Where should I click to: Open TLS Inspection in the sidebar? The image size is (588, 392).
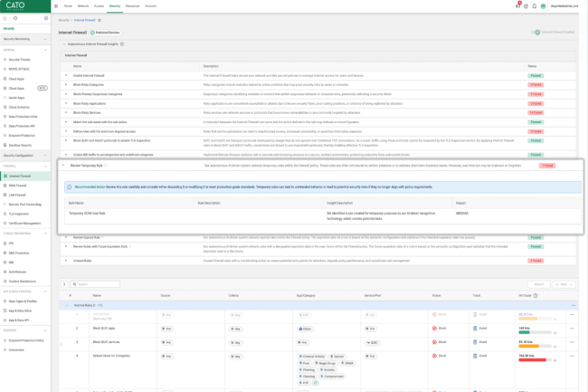click(x=19, y=214)
